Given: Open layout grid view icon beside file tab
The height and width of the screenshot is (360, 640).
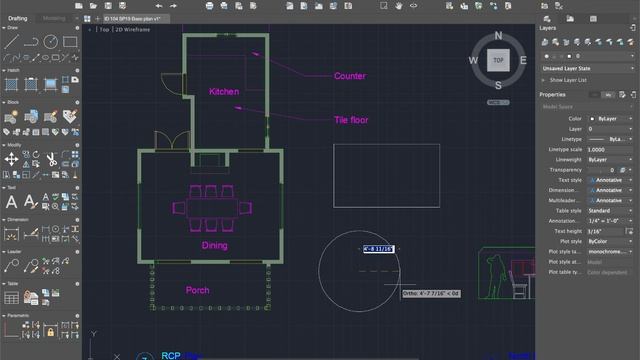Looking at the screenshot, I should point(87,18).
